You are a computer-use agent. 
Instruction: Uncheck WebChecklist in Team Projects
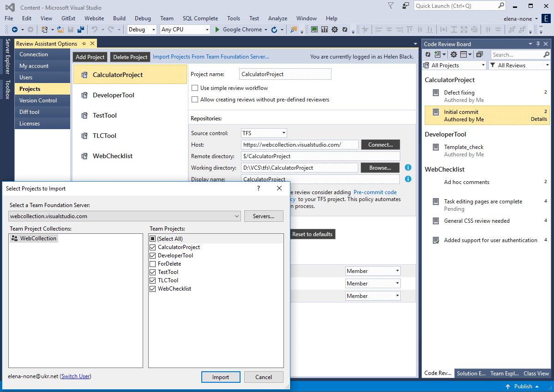[153, 289]
